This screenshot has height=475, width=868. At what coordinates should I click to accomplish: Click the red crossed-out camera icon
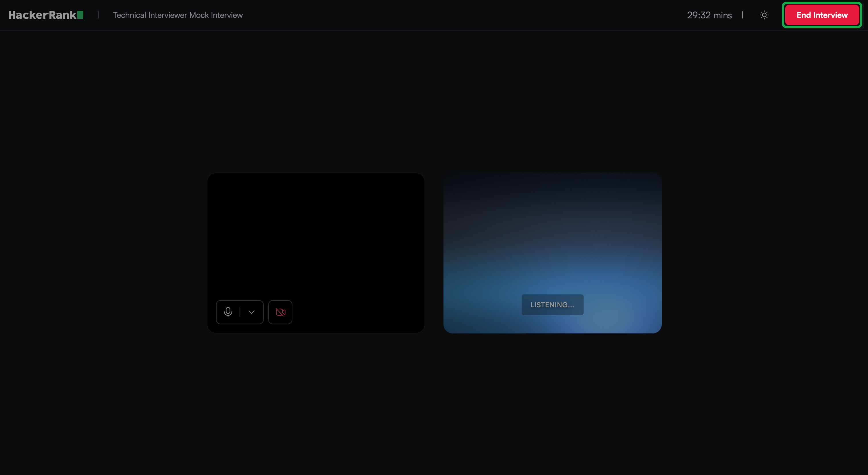click(x=280, y=312)
